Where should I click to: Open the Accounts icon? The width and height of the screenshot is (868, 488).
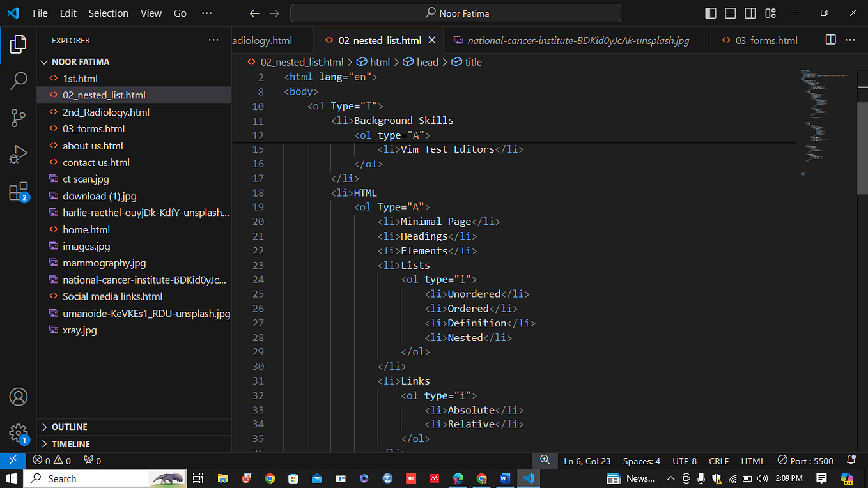tap(19, 397)
